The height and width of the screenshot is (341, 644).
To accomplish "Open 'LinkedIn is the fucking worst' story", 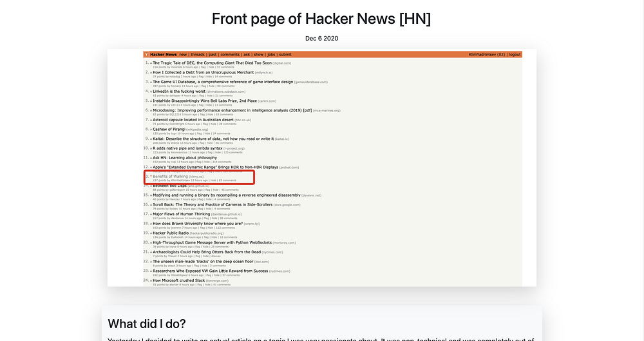I will coord(179,92).
